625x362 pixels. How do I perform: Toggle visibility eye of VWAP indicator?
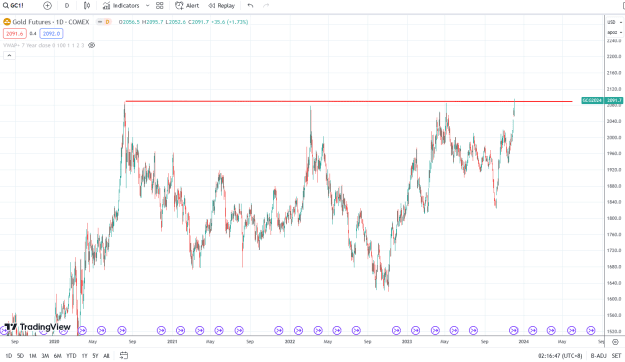pyautogui.click(x=92, y=45)
